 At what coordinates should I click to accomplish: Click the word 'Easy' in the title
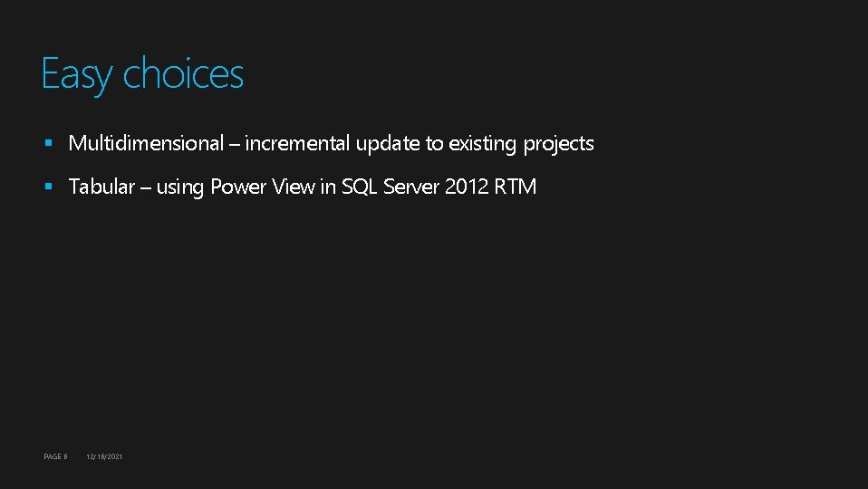click(x=77, y=75)
